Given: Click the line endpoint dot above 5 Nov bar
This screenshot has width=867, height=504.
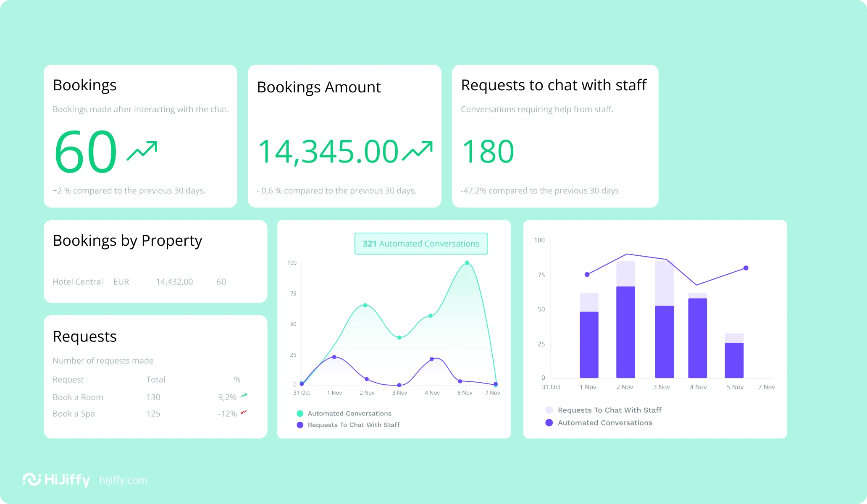Looking at the screenshot, I should tap(746, 268).
